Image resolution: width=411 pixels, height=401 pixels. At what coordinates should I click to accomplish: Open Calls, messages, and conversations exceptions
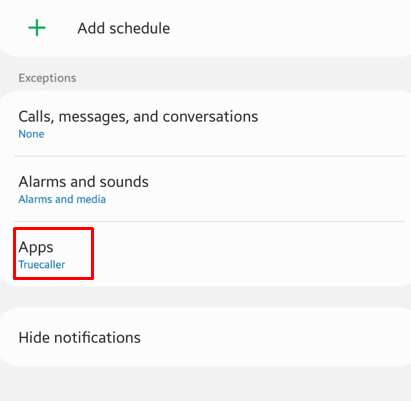click(205, 123)
